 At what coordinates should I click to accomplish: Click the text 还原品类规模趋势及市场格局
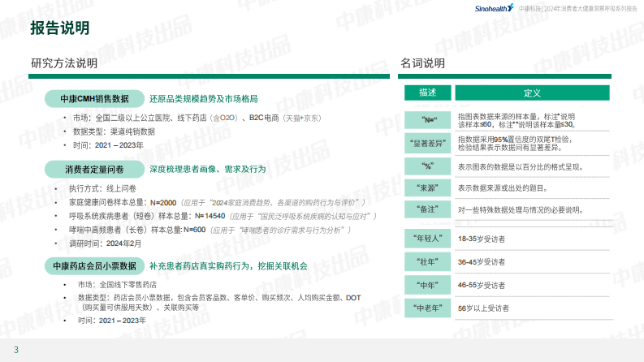203,99
